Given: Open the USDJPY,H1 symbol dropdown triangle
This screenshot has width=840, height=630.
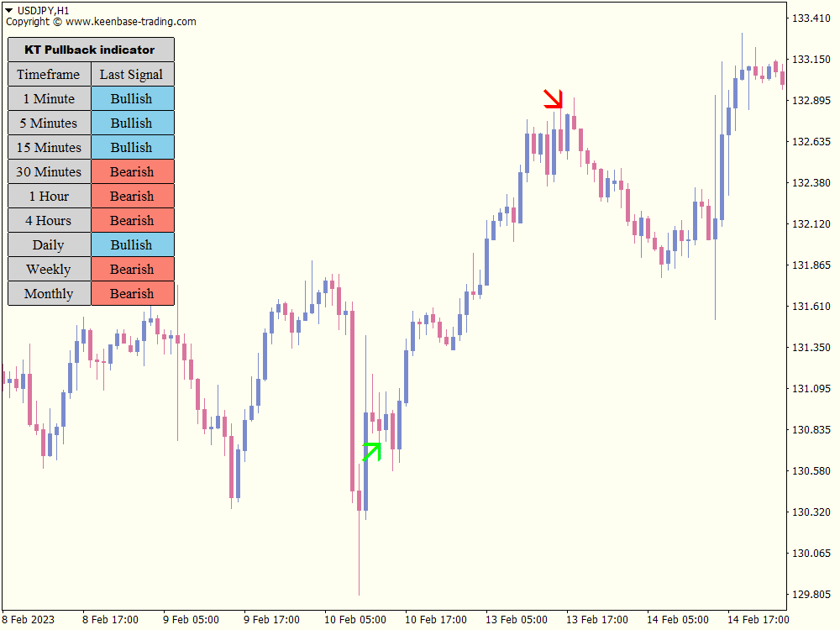Looking at the screenshot, I should tap(8, 7).
